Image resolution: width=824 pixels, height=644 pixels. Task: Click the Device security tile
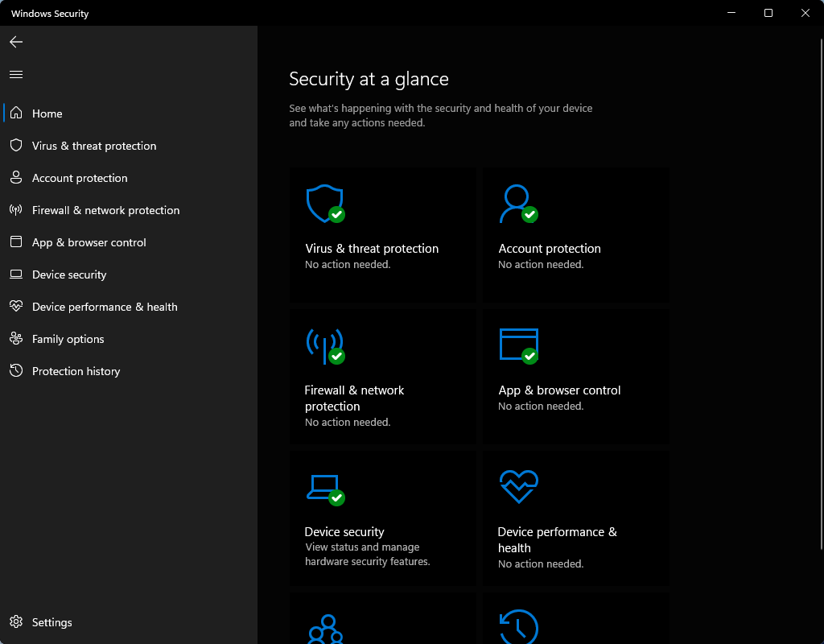click(x=382, y=518)
